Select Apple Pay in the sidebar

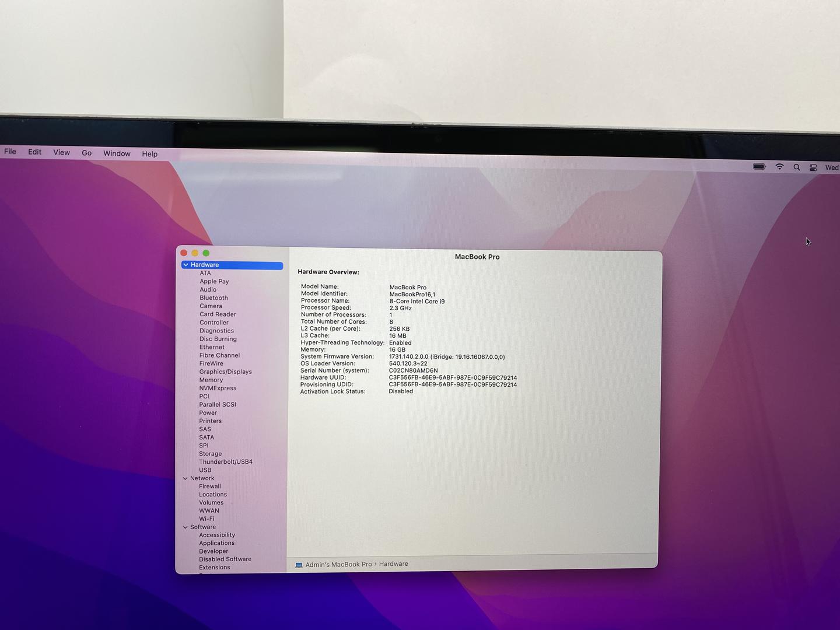214,281
